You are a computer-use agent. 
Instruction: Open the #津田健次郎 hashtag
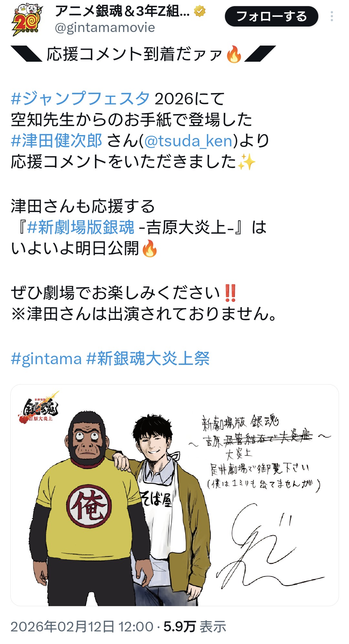click(x=57, y=141)
